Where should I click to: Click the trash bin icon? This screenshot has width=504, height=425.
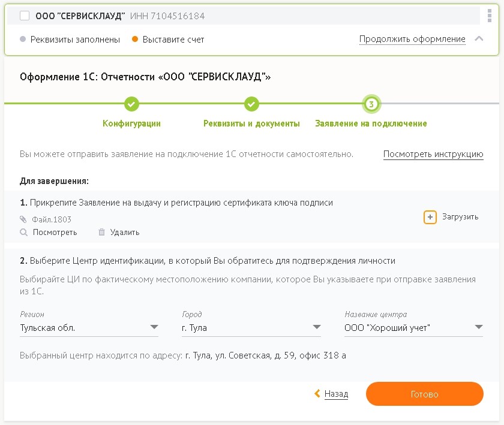(101, 232)
